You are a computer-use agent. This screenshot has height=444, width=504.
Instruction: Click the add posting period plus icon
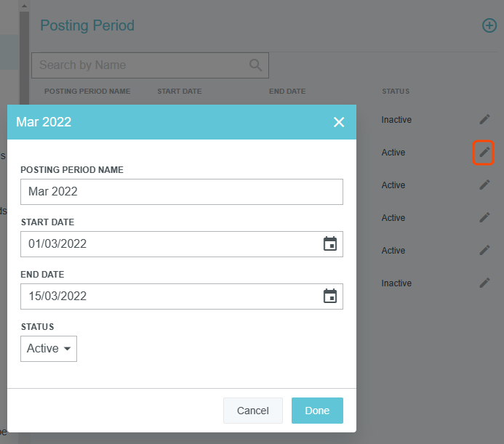(x=489, y=25)
